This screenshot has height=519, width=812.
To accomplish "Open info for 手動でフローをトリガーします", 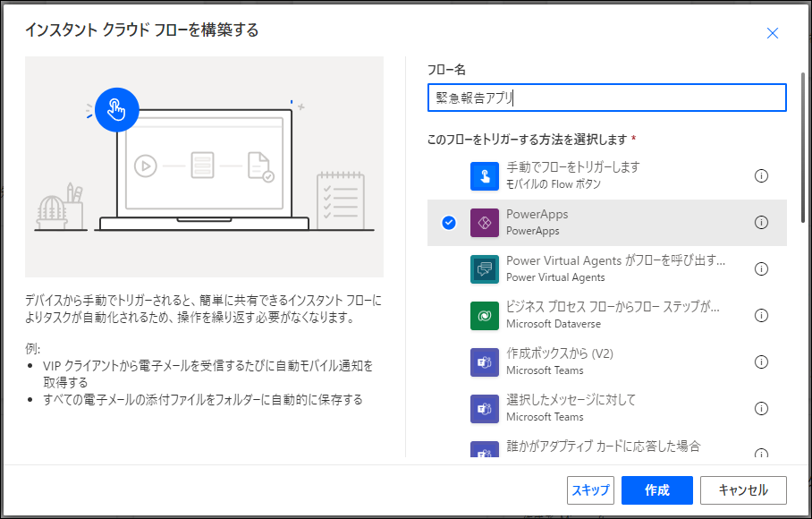I will tap(761, 176).
